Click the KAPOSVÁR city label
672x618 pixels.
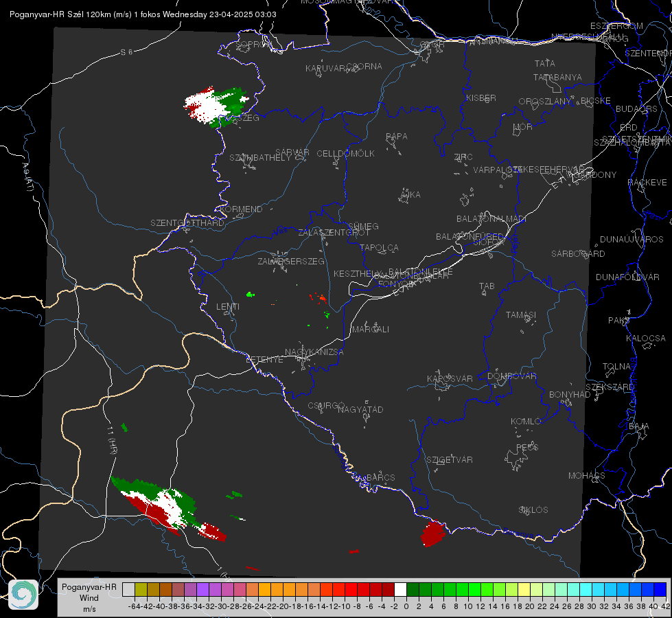point(450,378)
